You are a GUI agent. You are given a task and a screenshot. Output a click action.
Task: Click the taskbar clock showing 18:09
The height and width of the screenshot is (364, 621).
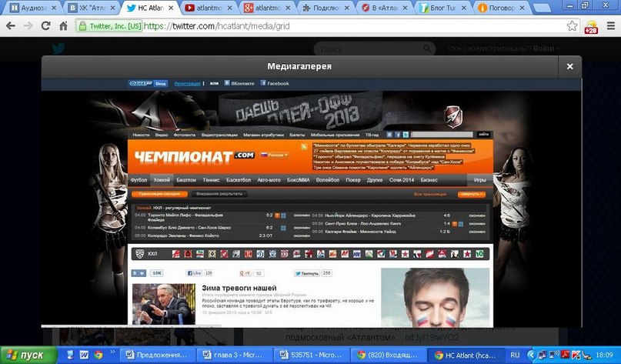click(x=605, y=355)
